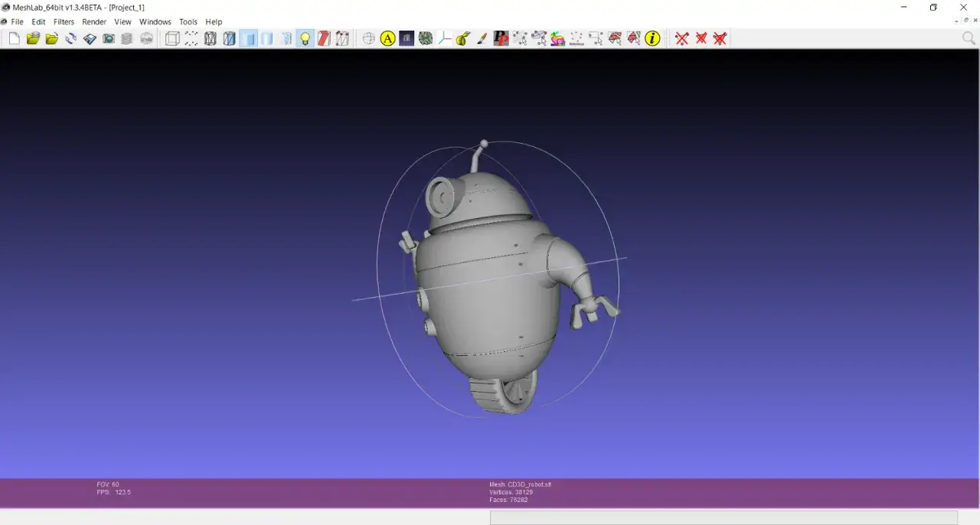This screenshot has width=980, height=525.
Task: Delete selected faces and vertices icon
Action: (x=720, y=38)
